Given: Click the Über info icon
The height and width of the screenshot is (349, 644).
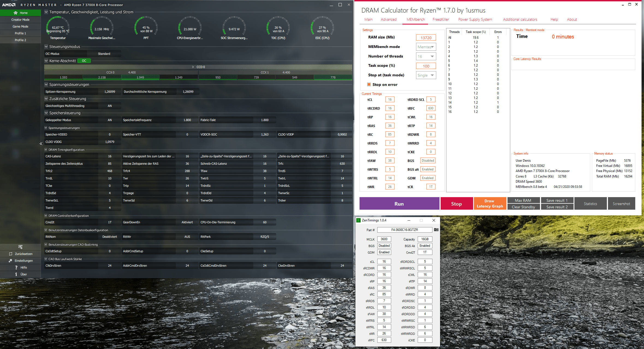Looking at the screenshot, I should point(16,274).
